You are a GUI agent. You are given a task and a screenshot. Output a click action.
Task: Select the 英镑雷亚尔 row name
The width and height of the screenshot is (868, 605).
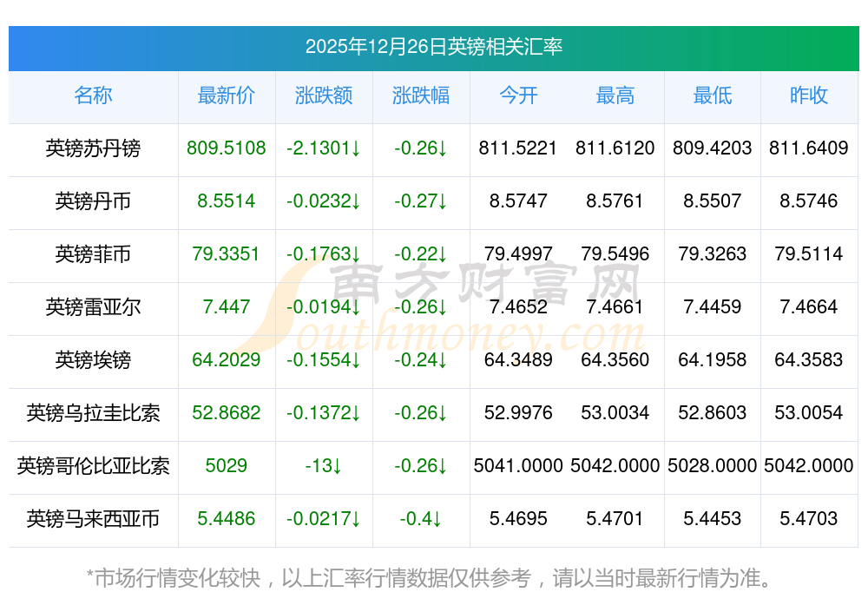coord(93,306)
